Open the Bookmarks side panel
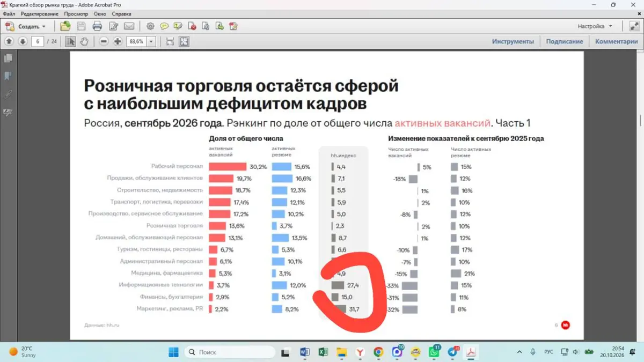Image resolution: width=644 pixels, height=362 pixels. pyautogui.click(x=8, y=76)
